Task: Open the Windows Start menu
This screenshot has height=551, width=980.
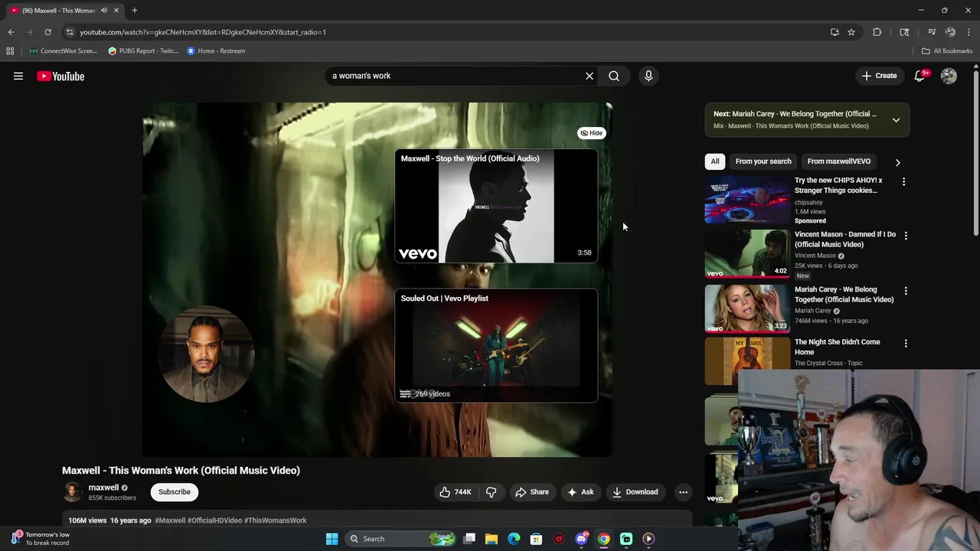Action: (332, 539)
